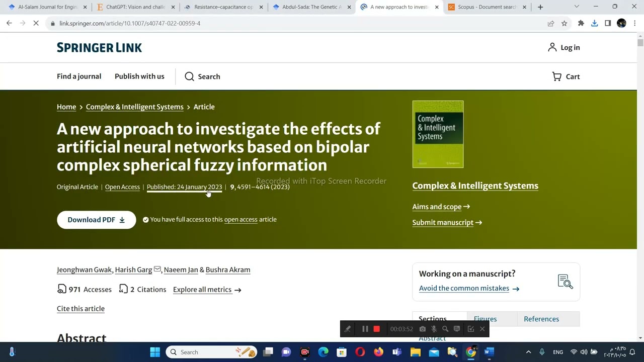This screenshot has width=644, height=362.
Task: Share this page from the address bar
Action: pyautogui.click(x=551, y=23)
